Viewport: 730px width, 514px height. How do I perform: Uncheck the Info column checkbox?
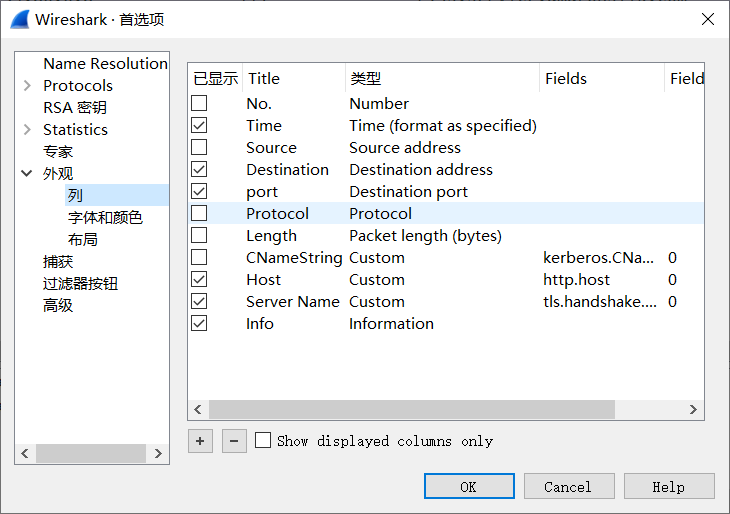pyautogui.click(x=199, y=324)
